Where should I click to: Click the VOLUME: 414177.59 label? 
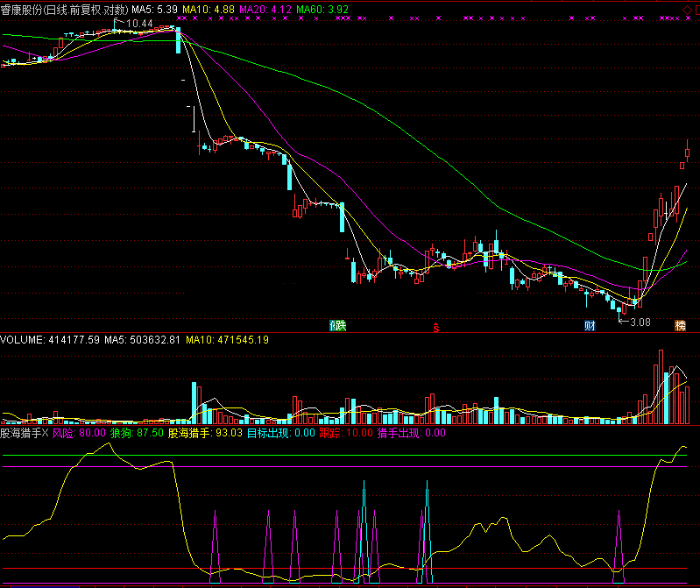tap(50, 340)
